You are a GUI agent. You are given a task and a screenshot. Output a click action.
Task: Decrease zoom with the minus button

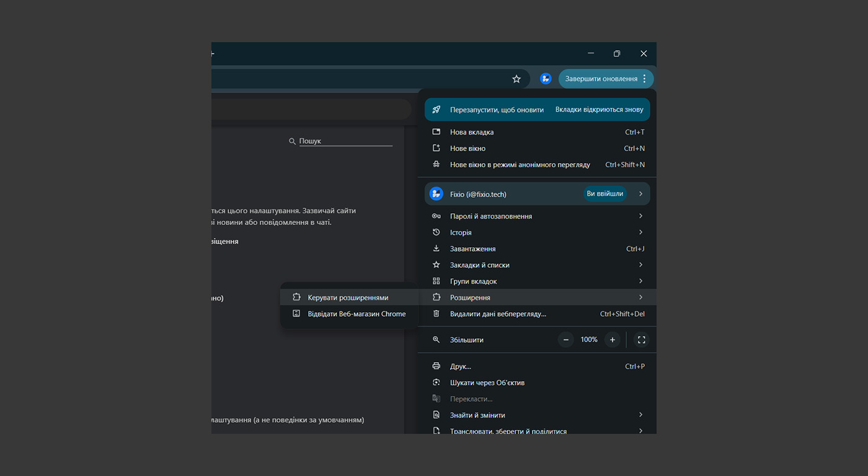click(565, 340)
